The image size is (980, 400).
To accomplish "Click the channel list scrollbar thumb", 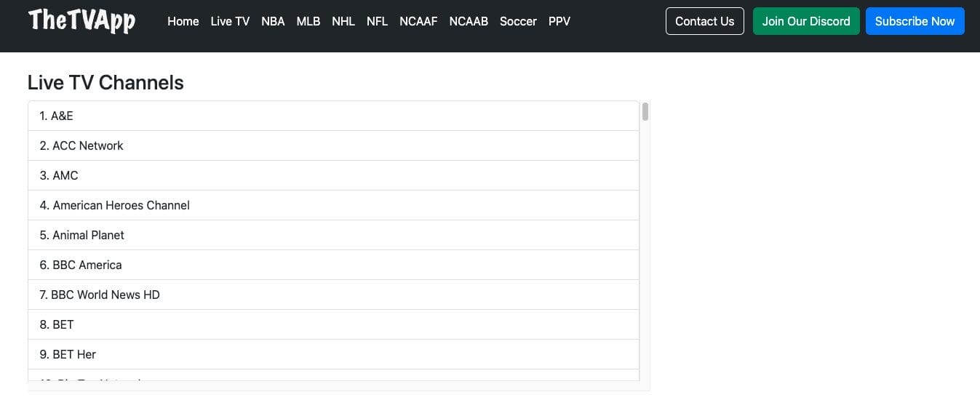I will [645, 112].
